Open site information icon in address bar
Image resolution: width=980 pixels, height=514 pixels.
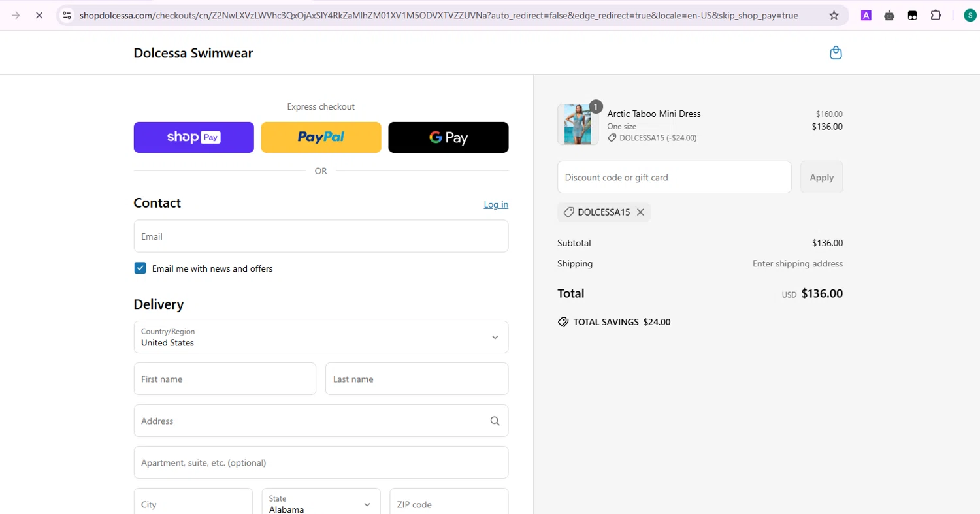[67, 15]
